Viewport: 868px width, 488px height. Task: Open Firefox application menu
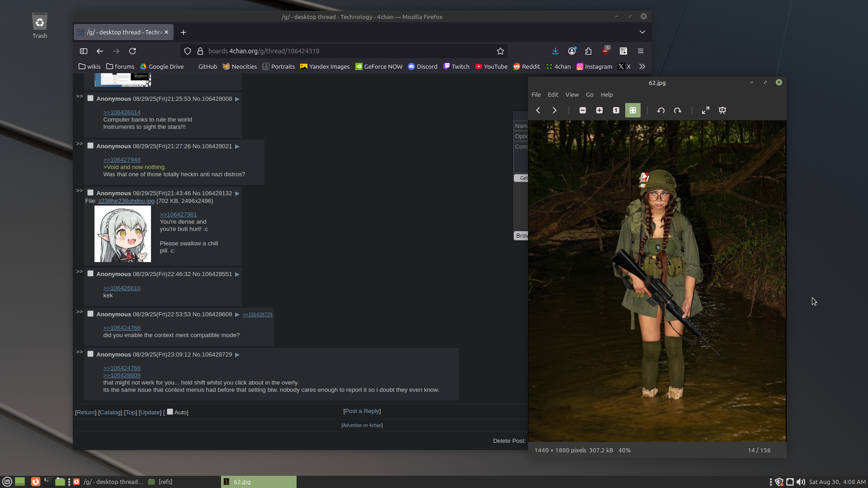[x=641, y=51]
